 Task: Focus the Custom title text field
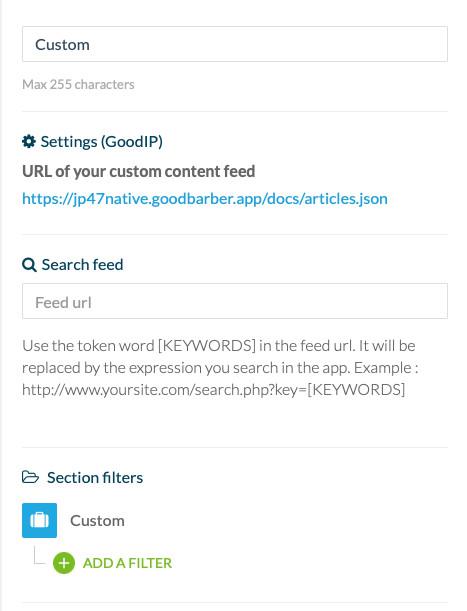coord(235,44)
